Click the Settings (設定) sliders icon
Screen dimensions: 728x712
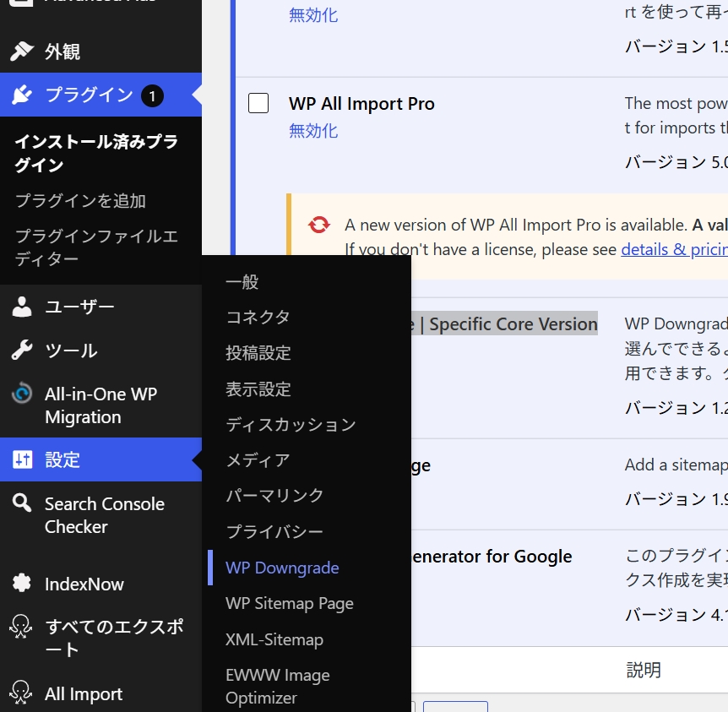point(22,459)
